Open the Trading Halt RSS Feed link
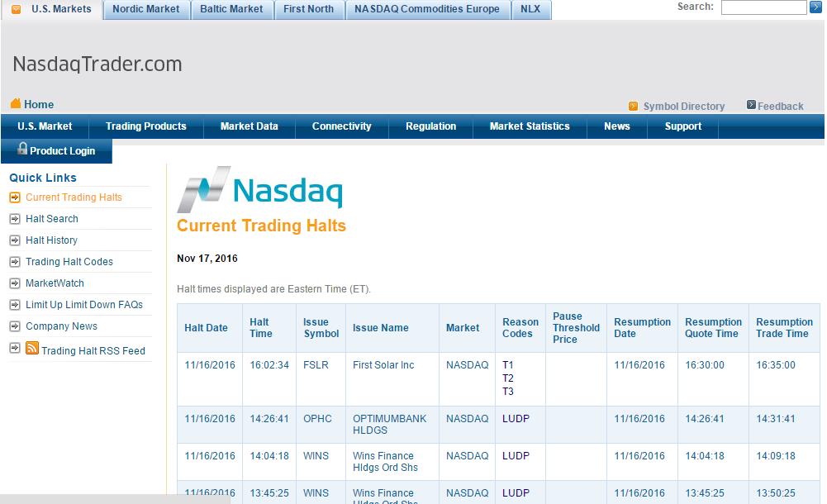This screenshot has height=504, width=827. [93, 351]
